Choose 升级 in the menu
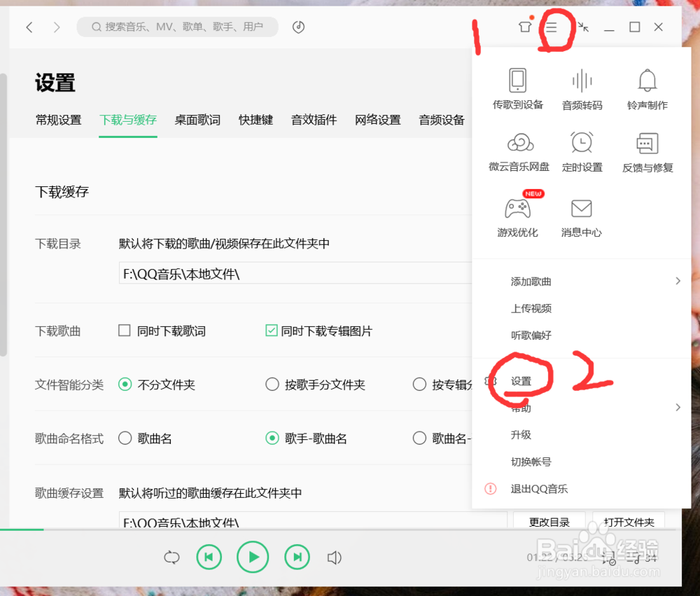700x596 pixels. (521, 435)
